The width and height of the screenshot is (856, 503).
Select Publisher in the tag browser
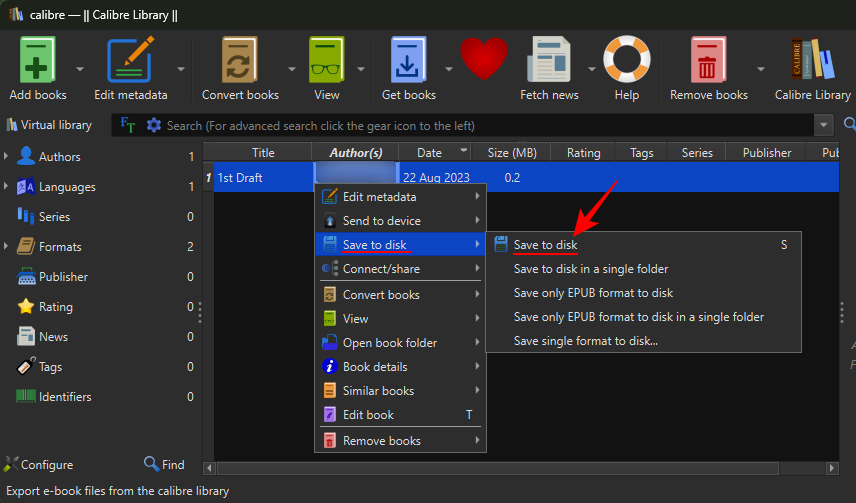pyautogui.click(x=63, y=277)
